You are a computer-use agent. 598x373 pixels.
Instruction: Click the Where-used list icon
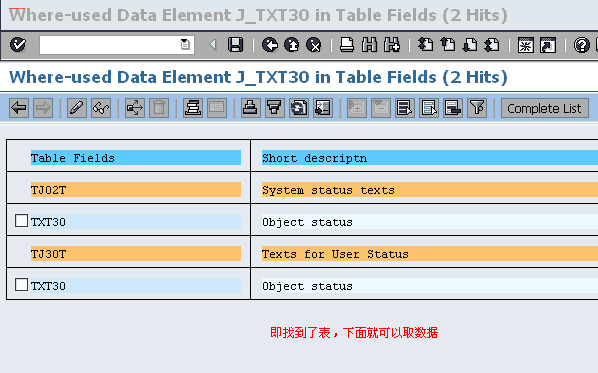click(135, 108)
